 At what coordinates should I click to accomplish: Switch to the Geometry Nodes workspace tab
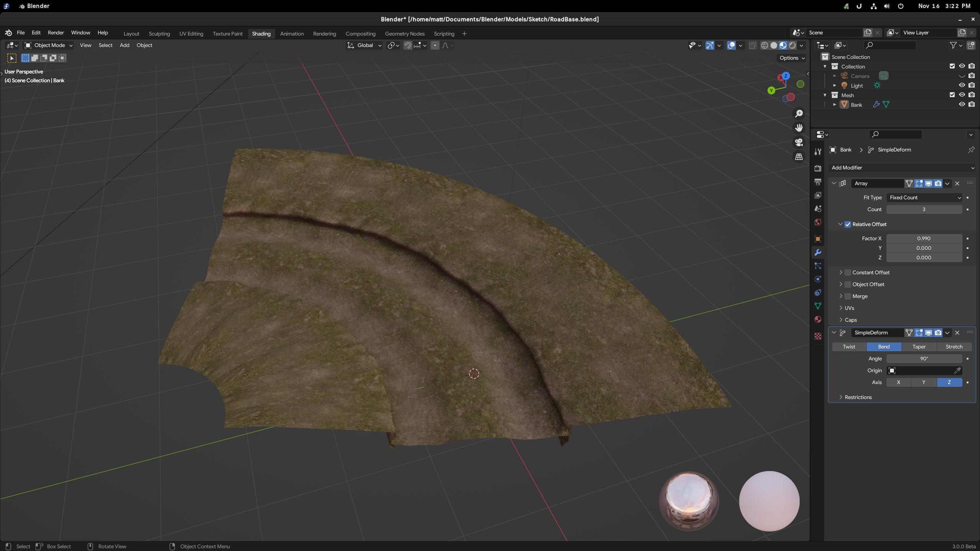click(405, 34)
